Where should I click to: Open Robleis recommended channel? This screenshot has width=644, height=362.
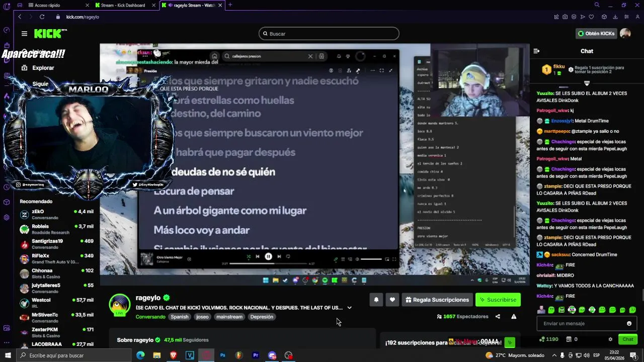pos(56,229)
